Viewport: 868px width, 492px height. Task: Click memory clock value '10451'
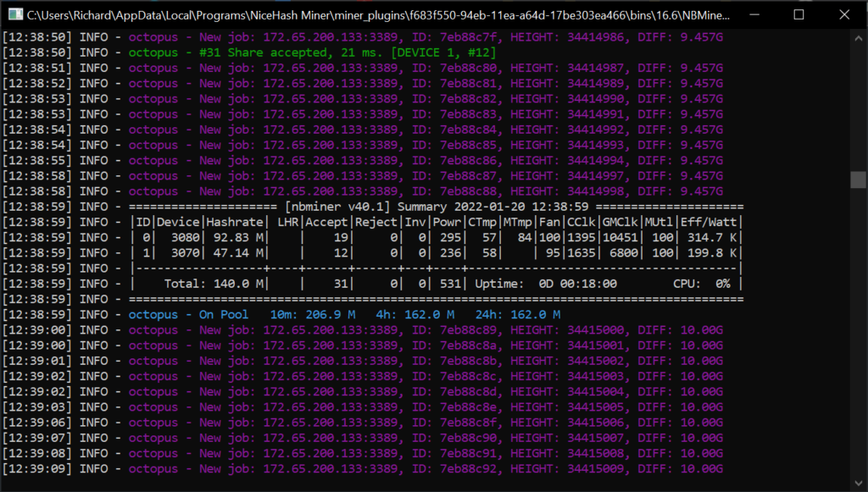(x=620, y=238)
